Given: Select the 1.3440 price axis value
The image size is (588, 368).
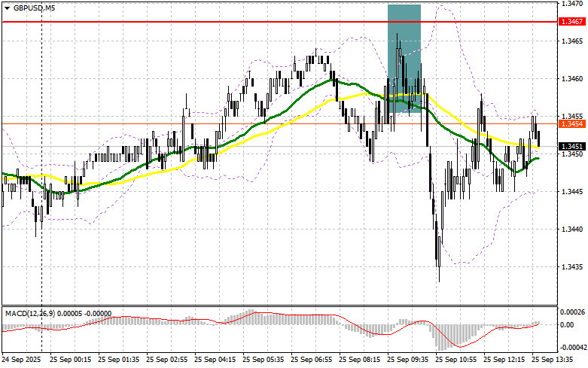Looking at the screenshot, I should (571, 229).
